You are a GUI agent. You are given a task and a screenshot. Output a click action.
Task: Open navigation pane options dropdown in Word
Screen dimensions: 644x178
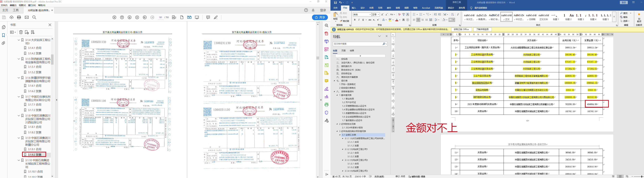[380, 36]
